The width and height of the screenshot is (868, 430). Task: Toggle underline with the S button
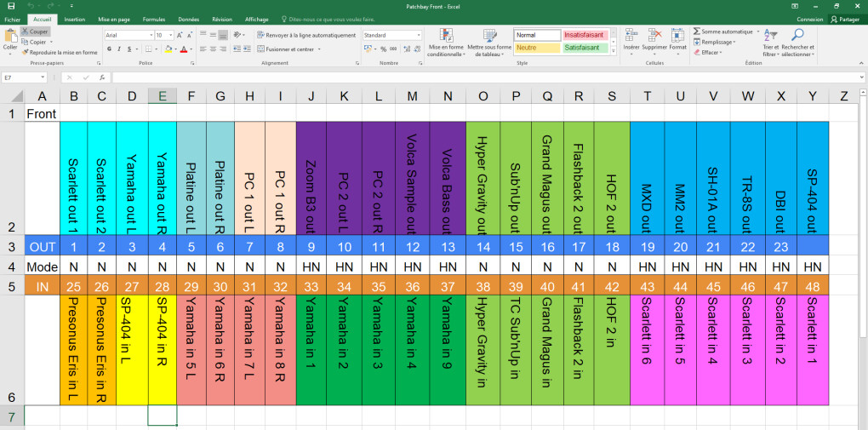tap(128, 49)
